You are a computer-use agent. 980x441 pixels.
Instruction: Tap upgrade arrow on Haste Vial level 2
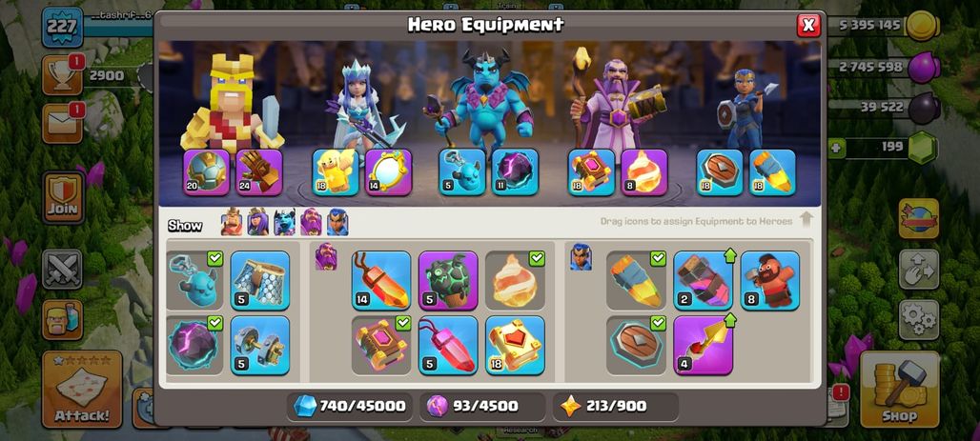pyautogui.click(x=729, y=255)
